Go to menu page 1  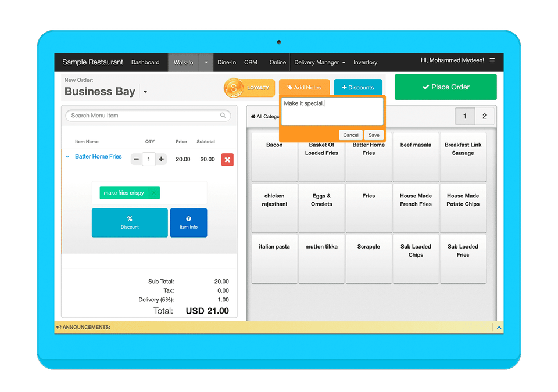[x=465, y=116]
